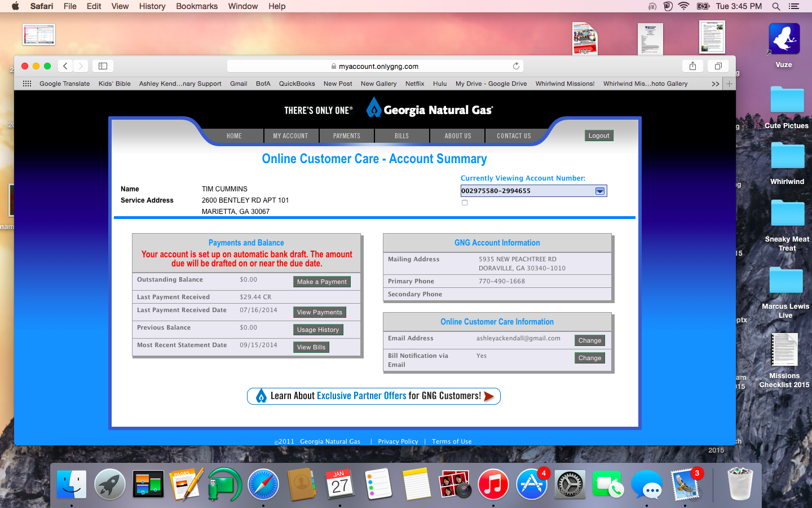Click the show all tabs icon
Screen dimensions: 812x508
coord(718,66)
